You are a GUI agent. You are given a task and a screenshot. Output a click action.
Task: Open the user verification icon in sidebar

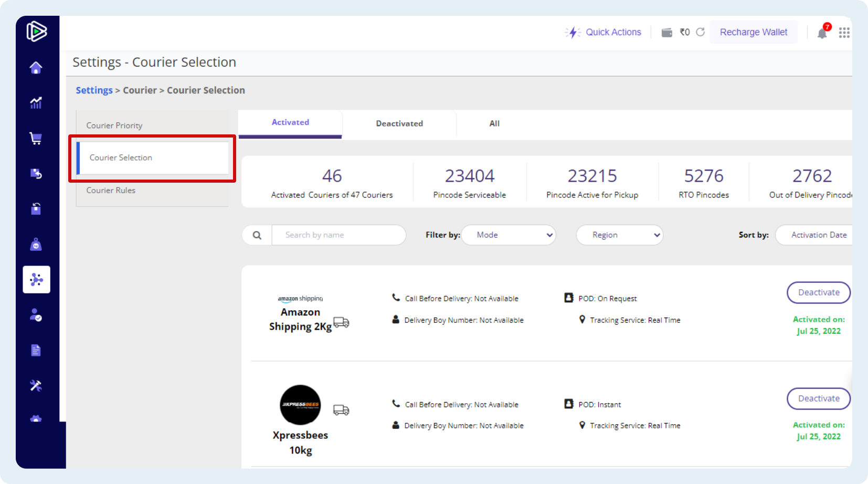36,314
